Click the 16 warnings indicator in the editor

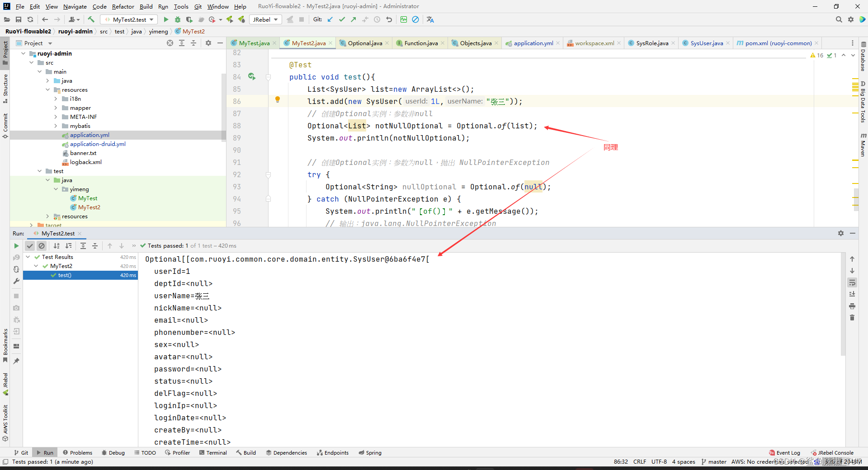[x=817, y=55]
